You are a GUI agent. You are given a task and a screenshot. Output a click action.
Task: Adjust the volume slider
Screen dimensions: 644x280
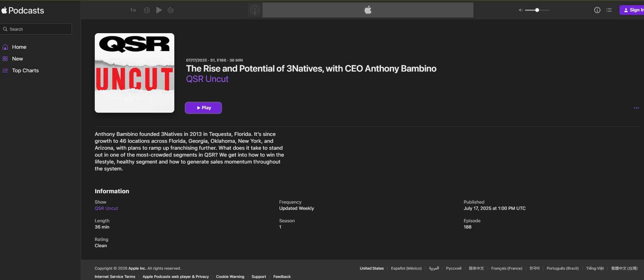pos(537,10)
